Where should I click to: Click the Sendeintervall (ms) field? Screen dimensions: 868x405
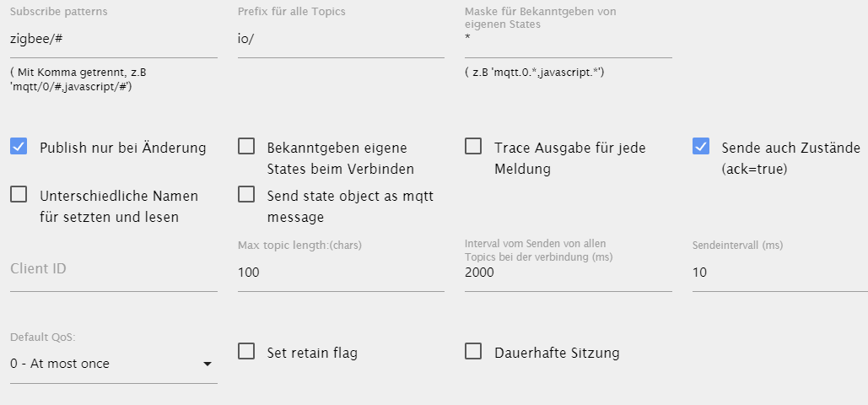pos(780,273)
